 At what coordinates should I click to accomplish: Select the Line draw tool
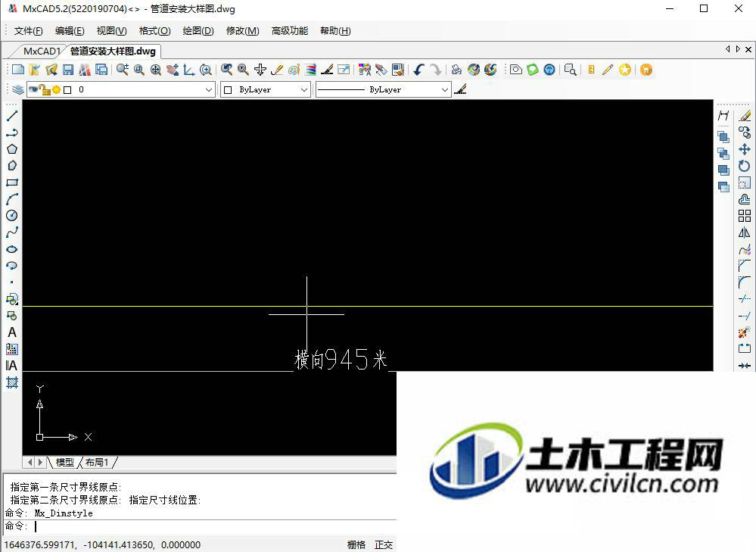(x=12, y=116)
